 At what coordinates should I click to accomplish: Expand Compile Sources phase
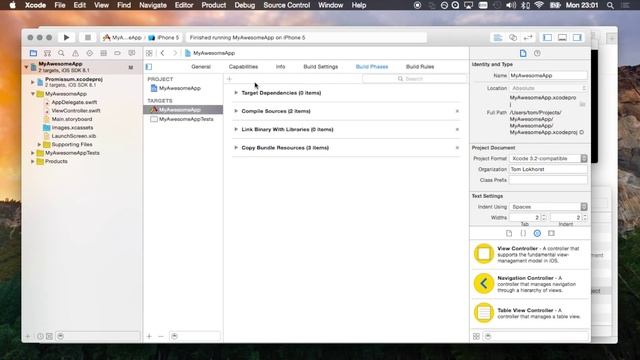pos(236,111)
